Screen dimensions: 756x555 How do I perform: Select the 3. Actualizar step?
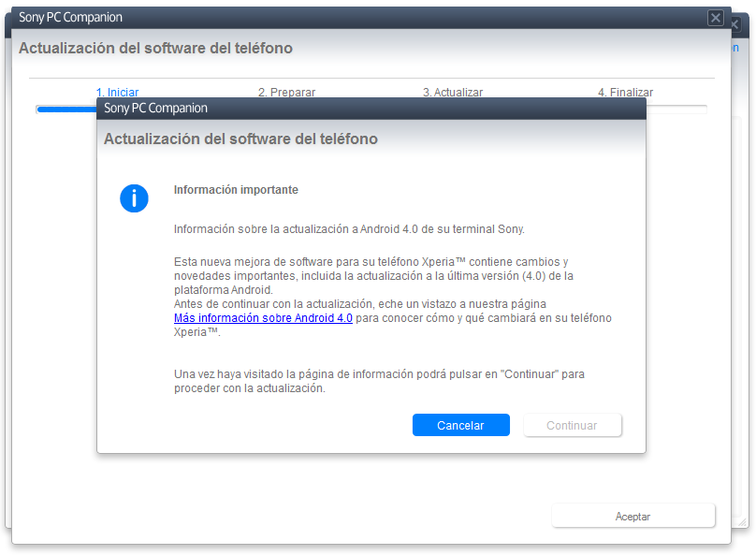(453, 92)
